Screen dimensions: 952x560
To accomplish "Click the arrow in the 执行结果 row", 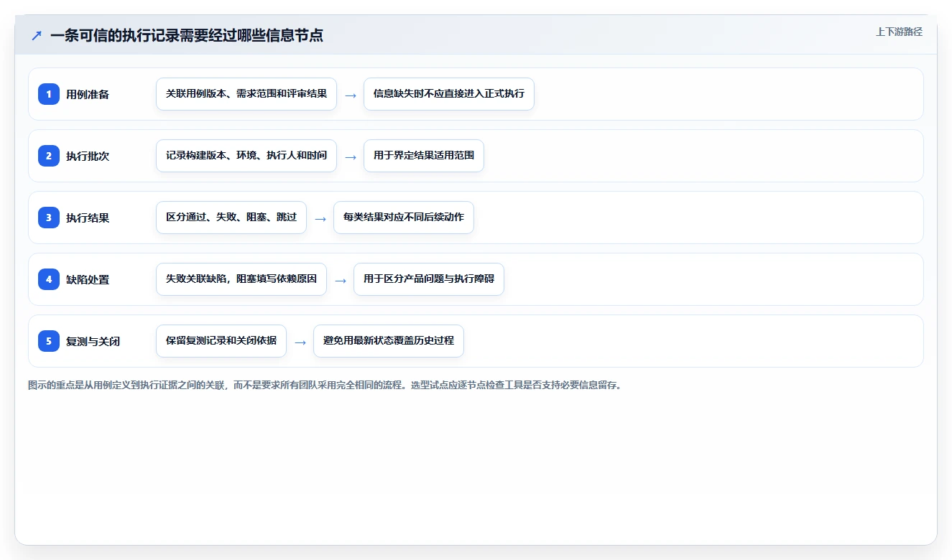I will 320,218.
